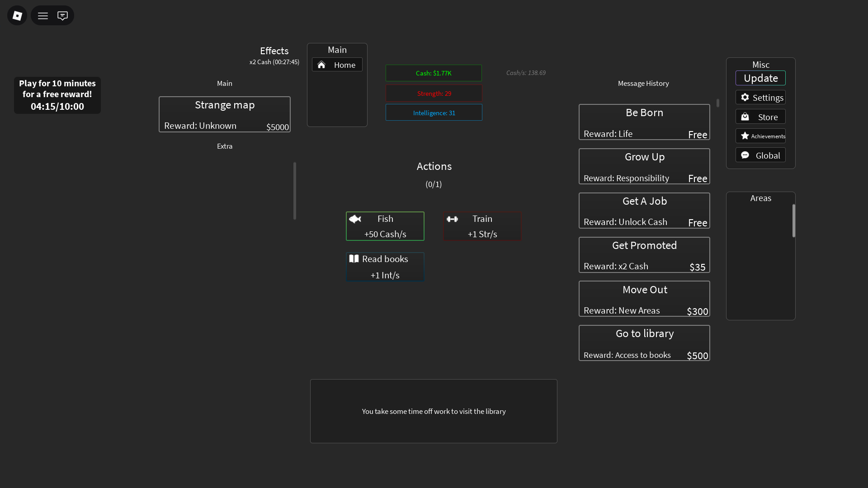Click the Settings gear icon
The width and height of the screenshot is (868, 488).
pos(745,98)
